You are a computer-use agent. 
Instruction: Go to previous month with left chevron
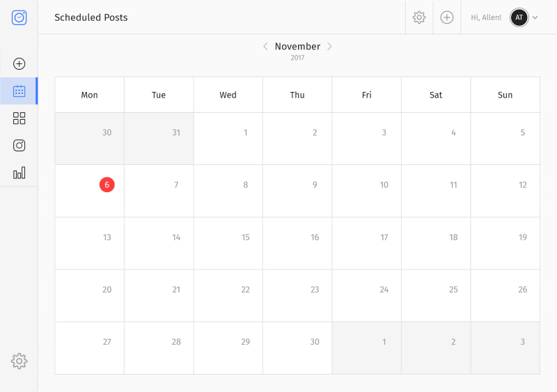click(x=265, y=47)
